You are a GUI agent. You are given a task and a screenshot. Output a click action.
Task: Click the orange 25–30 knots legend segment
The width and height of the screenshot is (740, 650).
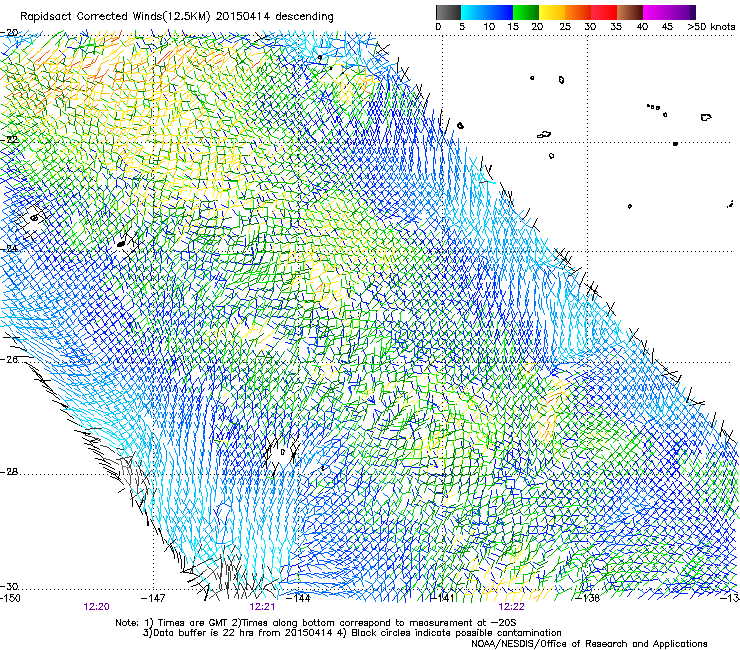pyautogui.click(x=578, y=13)
